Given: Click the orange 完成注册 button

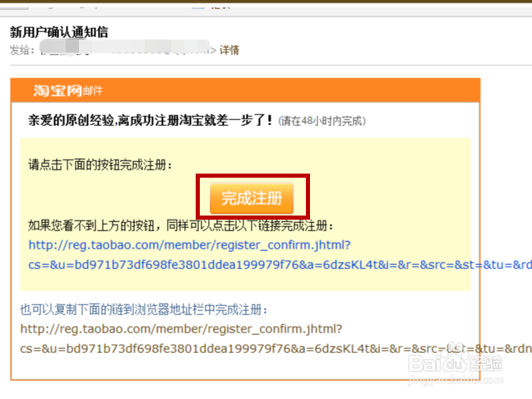Looking at the screenshot, I should click(x=252, y=198).
